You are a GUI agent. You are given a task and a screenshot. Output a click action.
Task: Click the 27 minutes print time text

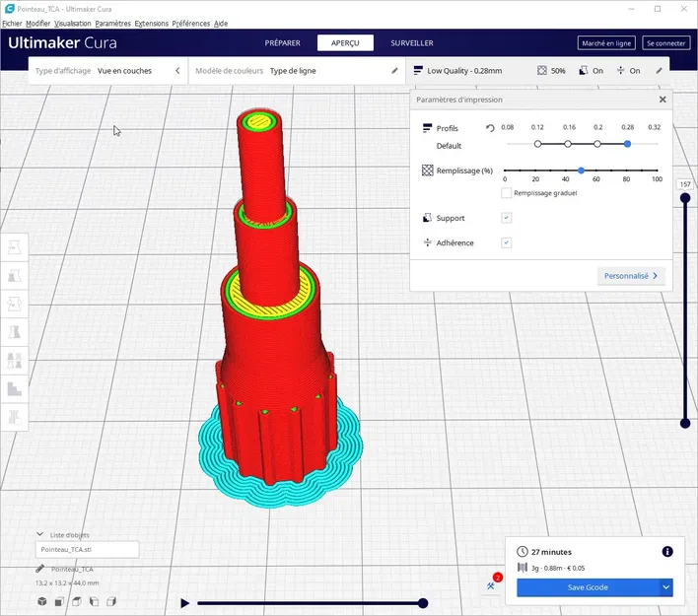[551, 552]
